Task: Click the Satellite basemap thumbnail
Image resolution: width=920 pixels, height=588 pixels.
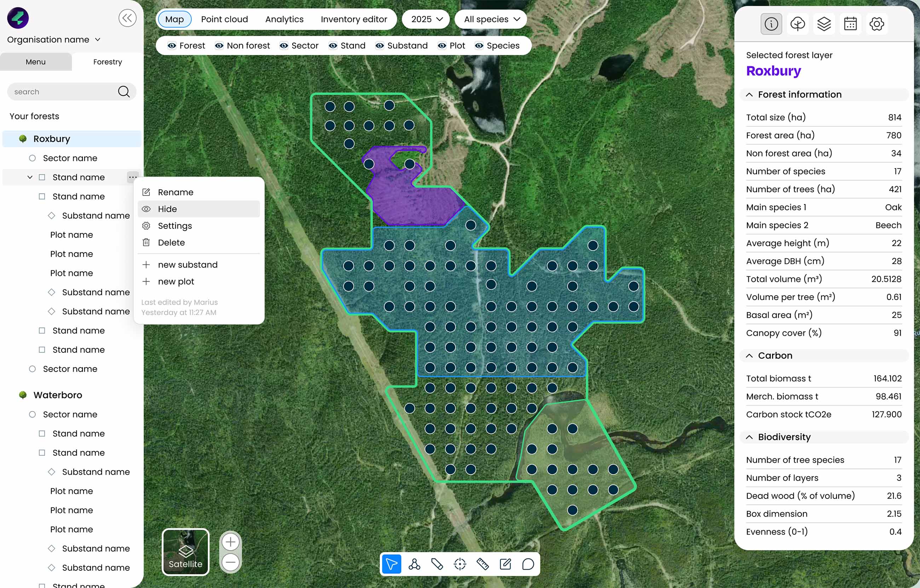Action: [186, 552]
